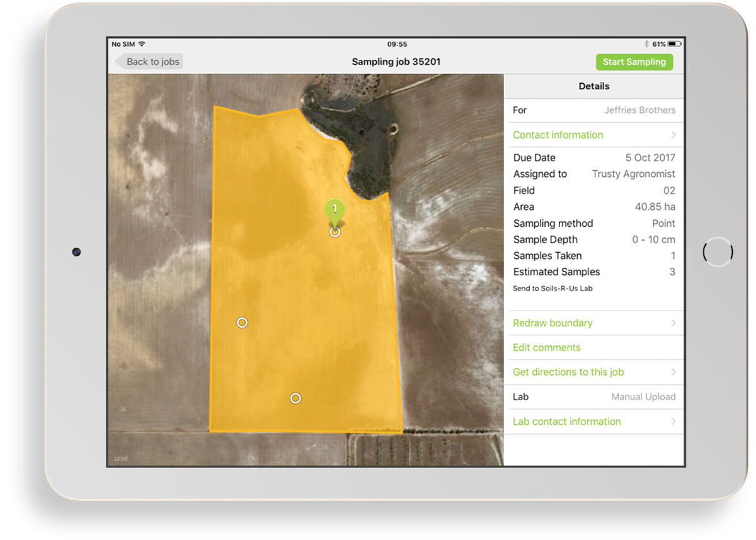Image resolution: width=756 pixels, height=540 pixels.
Task: Select the 'Details' panel header
Action: coord(594,86)
